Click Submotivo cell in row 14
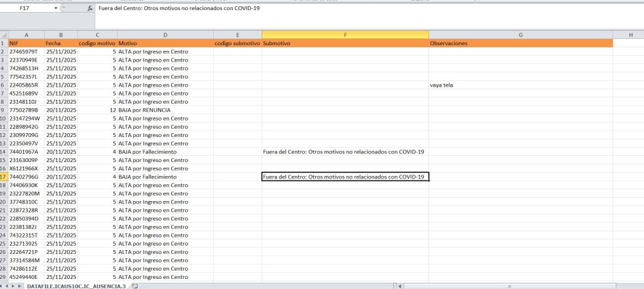This screenshot has width=644, height=289. 345,152
